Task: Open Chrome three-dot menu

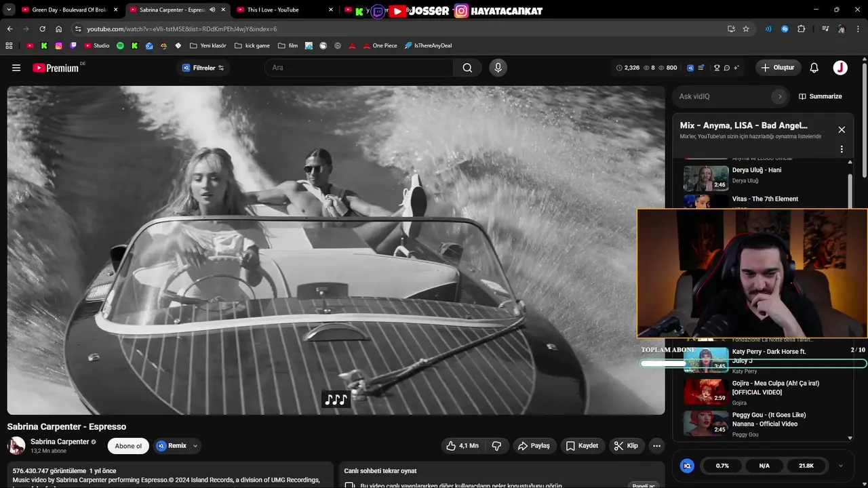Action: (859, 29)
